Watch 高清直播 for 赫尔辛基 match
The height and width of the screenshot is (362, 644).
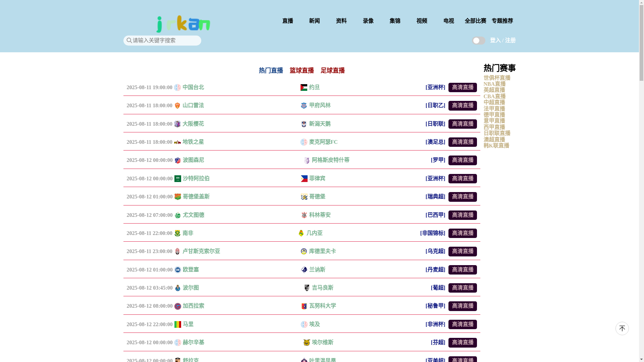click(463, 343)
